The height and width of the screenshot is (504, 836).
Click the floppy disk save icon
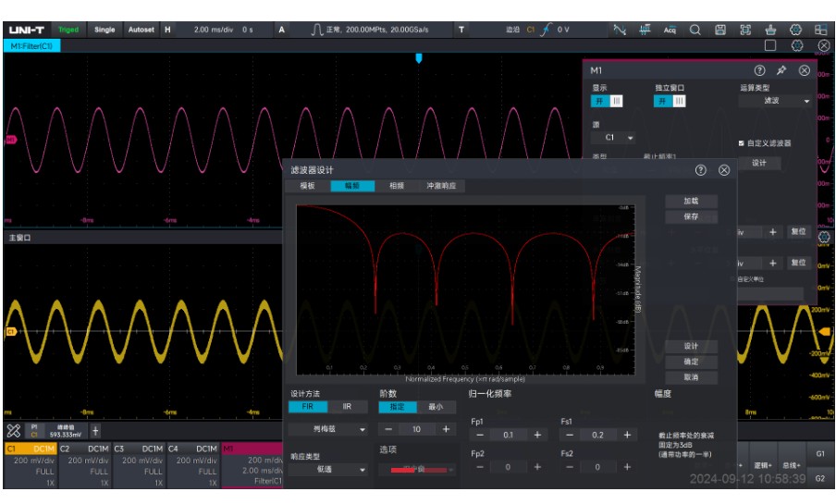tap(720, 30)
